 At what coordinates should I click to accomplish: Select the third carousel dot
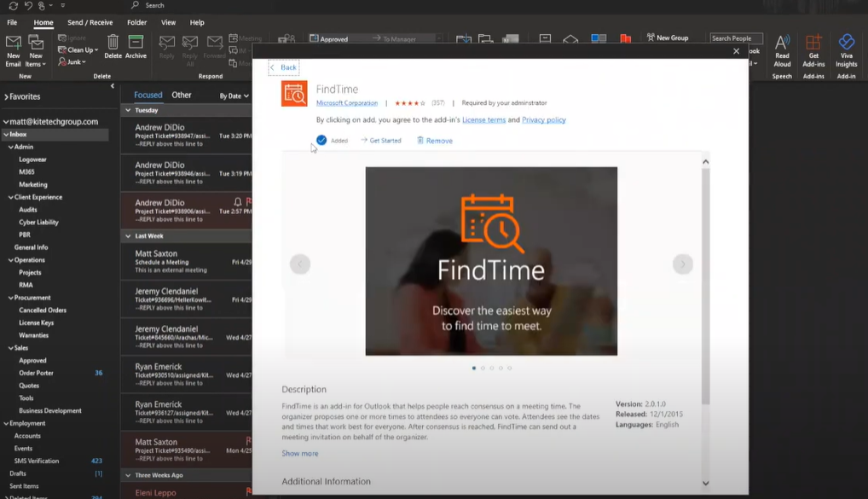(x=492, y=368)
